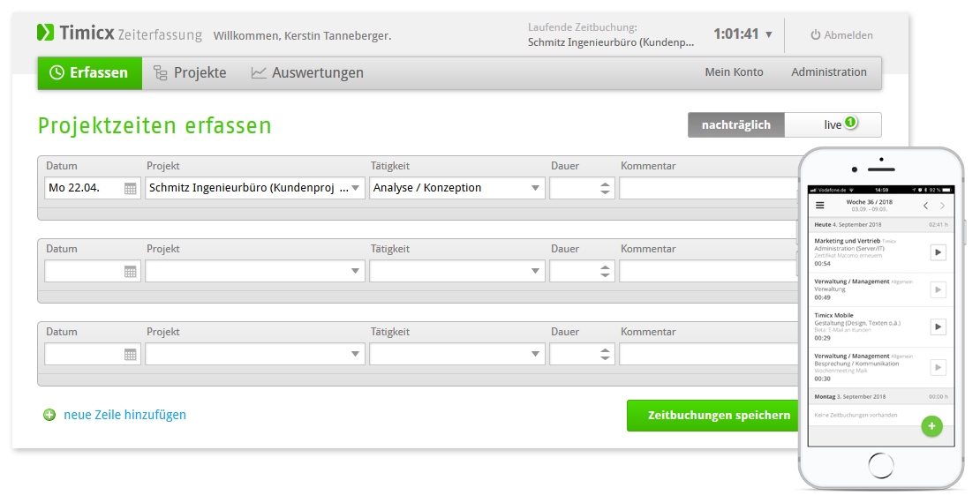Open the Tätigkeit dropdown showing Analyse / Konzeption
This screenshot has width=980, height=503.
(457, 188)
